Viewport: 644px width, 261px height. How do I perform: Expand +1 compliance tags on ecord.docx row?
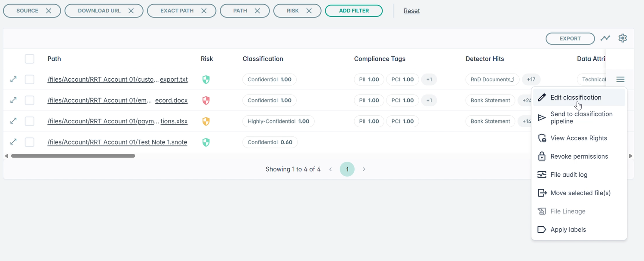coord(429,100)
